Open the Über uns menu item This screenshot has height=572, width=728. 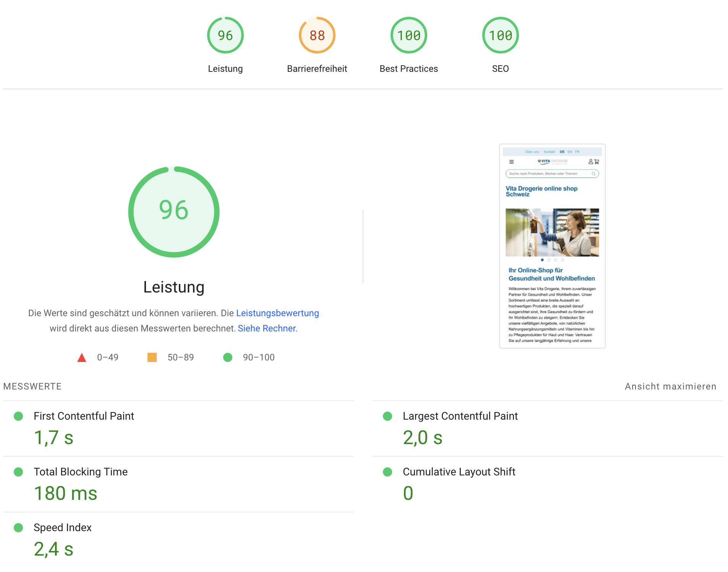tap(532, 152)
